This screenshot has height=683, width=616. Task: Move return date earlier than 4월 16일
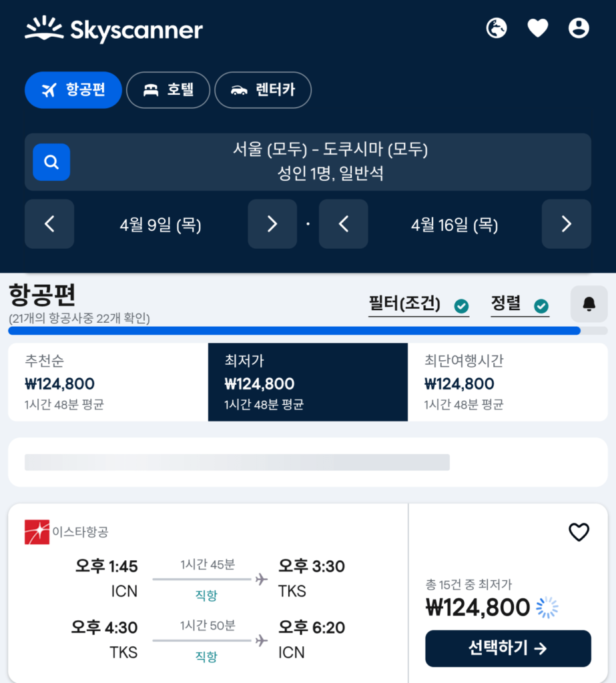coord(344,224)
